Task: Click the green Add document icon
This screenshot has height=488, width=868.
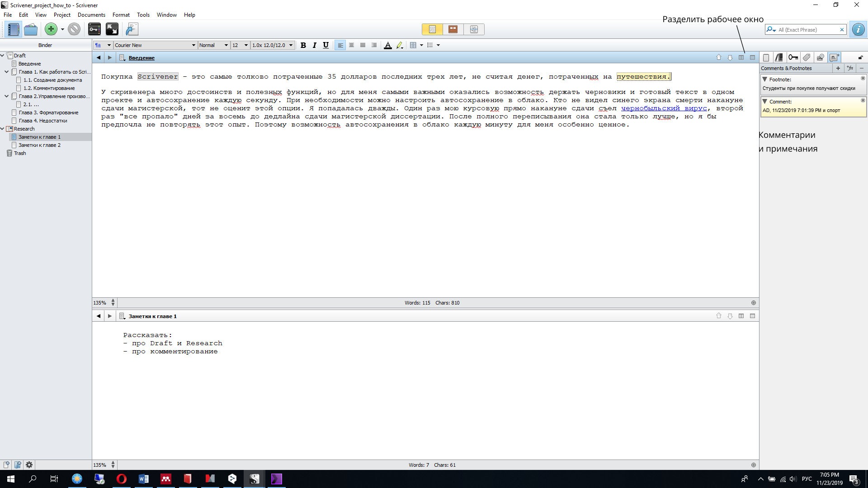Action: (x=51, y=29)
